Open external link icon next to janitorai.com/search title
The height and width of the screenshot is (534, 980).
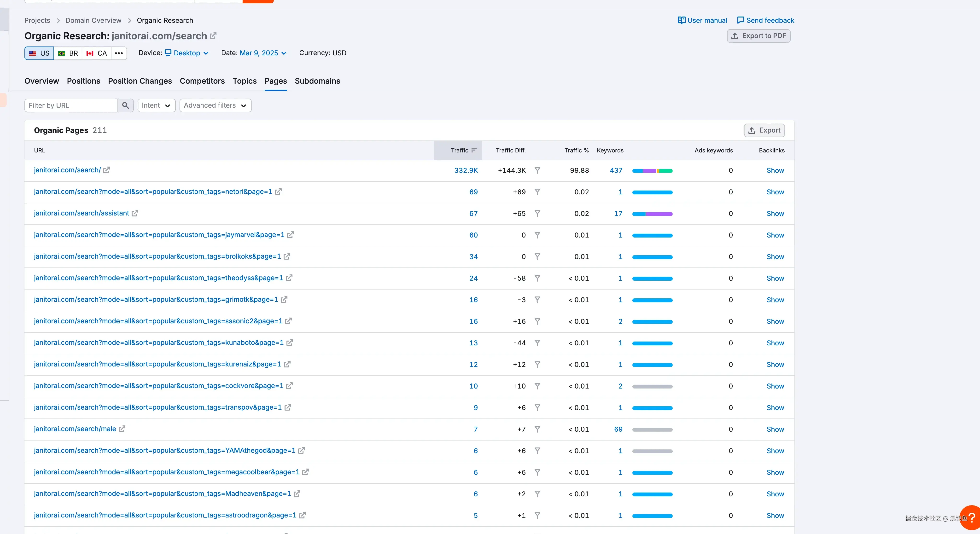[x=213, y=36]
